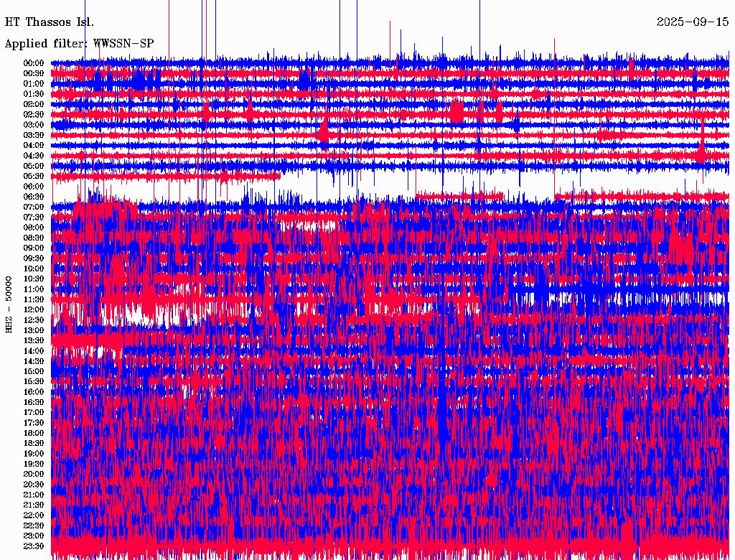Select the 19:30 time row label
Image resolution: width=735 pixels, height=560 pixels.
[34, 464]
